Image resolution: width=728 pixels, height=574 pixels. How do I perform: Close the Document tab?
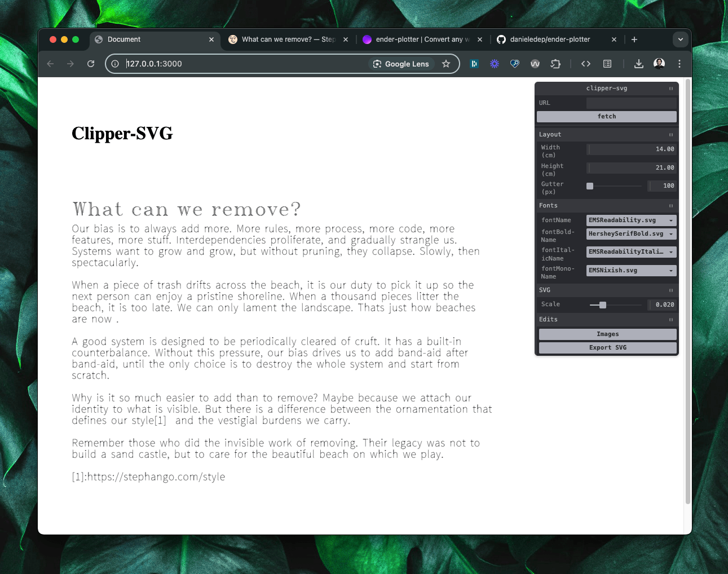click(x=211, y=39)
